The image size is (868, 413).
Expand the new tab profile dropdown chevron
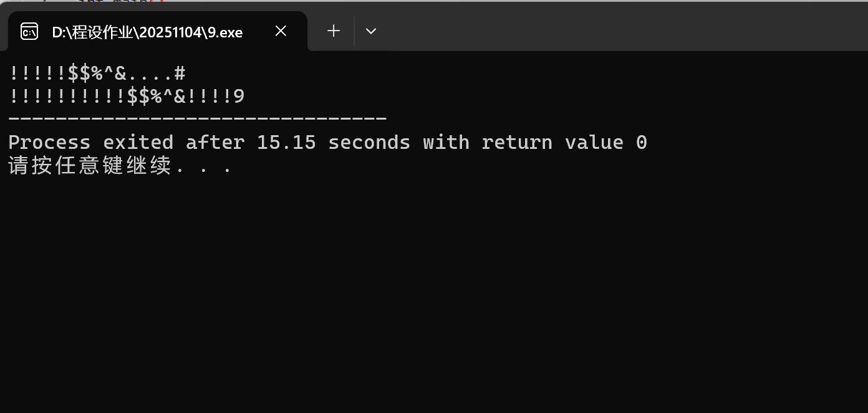click(371, 31)
